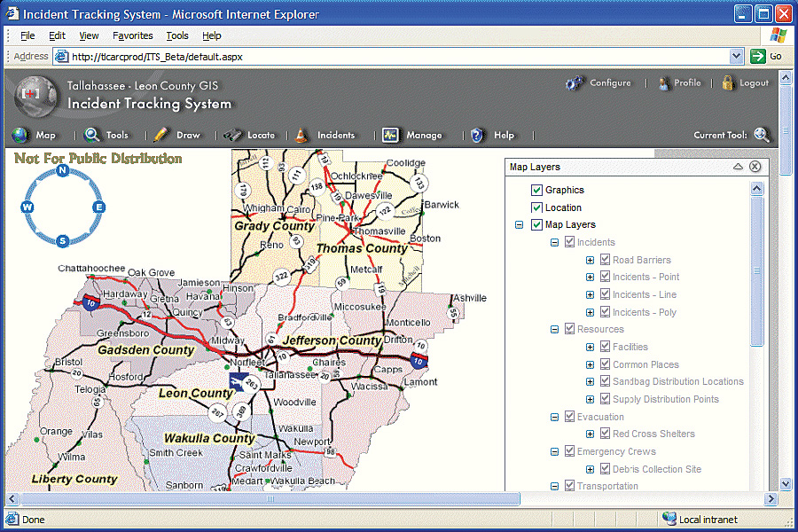
Task: Click the Locate binoculars icon
Action: click(232, 135)
